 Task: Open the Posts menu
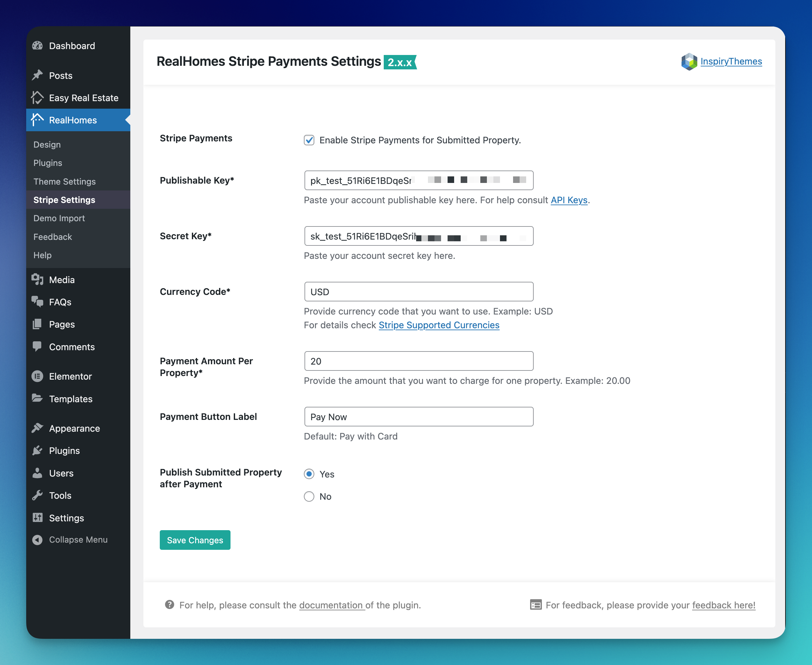(78, 76)
